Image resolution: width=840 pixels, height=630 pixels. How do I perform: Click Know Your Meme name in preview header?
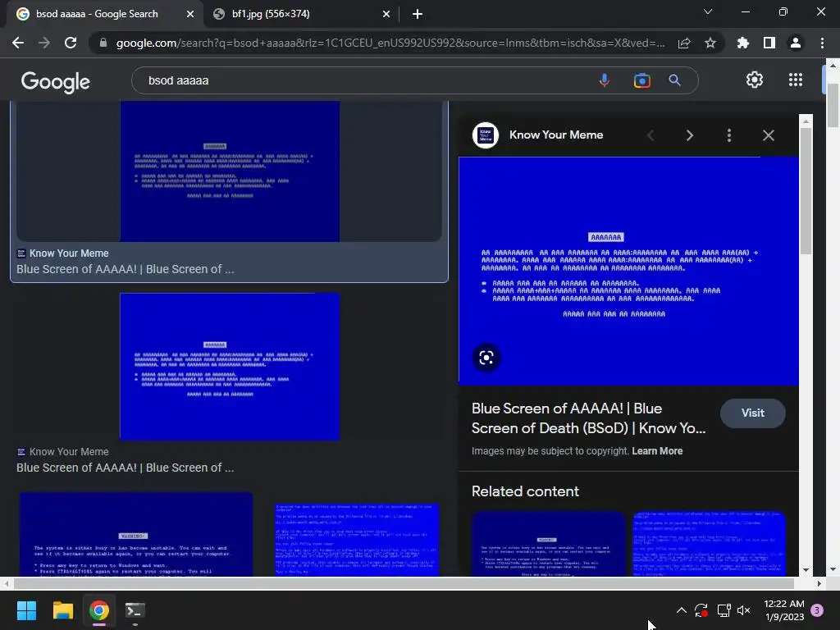[x=556, y=135]
